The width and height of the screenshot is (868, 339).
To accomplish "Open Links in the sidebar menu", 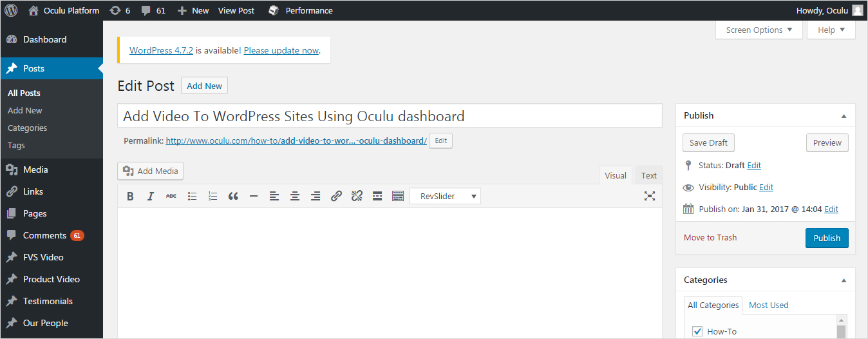I will tap(52, 191).
